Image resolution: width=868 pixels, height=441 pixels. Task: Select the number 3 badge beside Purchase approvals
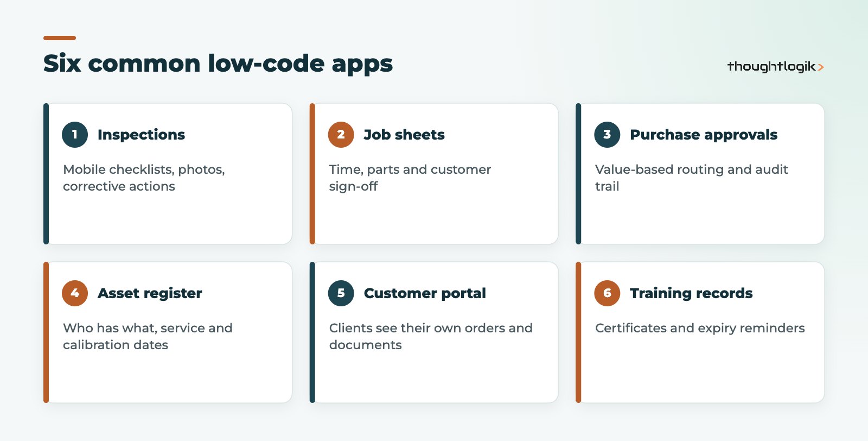(x=607, y=135)
